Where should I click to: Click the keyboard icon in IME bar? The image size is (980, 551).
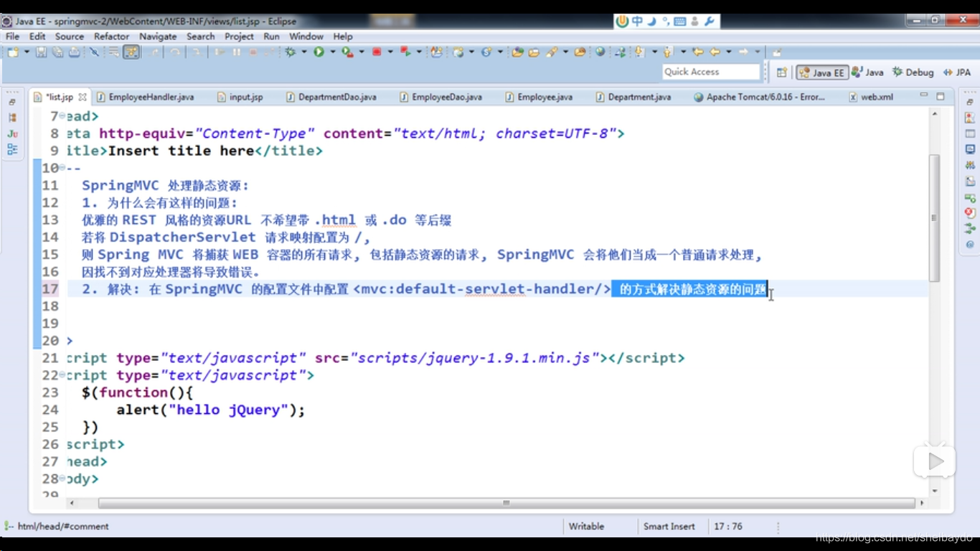[x=679, y=22]
